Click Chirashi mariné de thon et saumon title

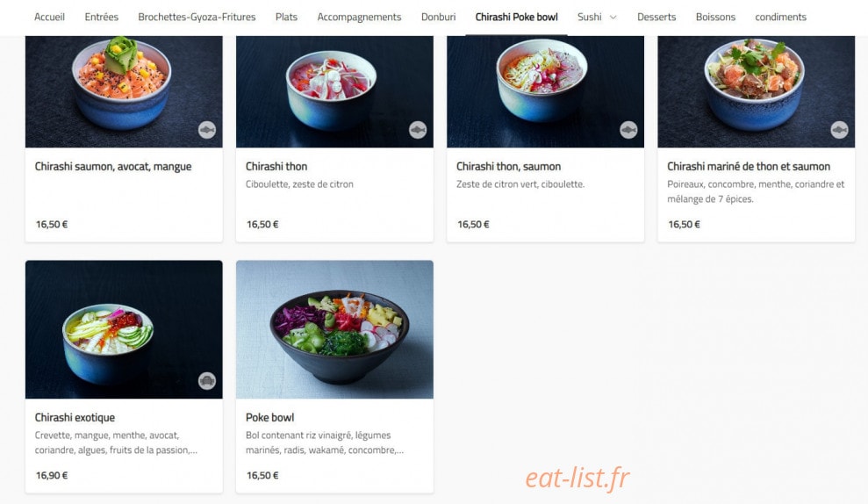749,167
